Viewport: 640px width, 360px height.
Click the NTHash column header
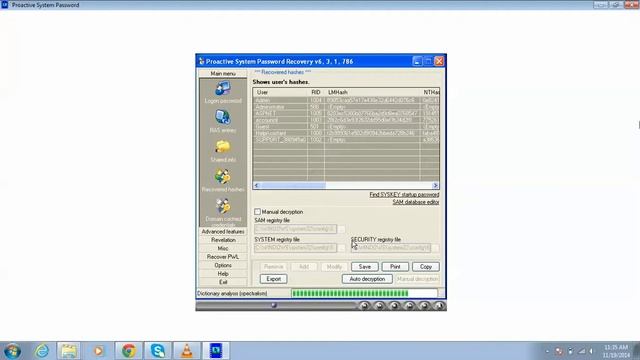[430, 92]
